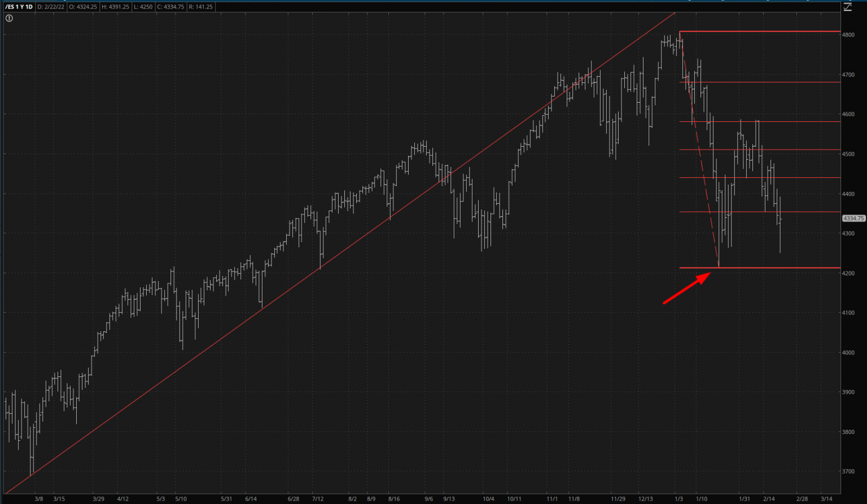Viewport: 867px width, 504px height.
Task: Click the 3/15 date axis label
Action: pyautogui.click(x=59, y=499)
